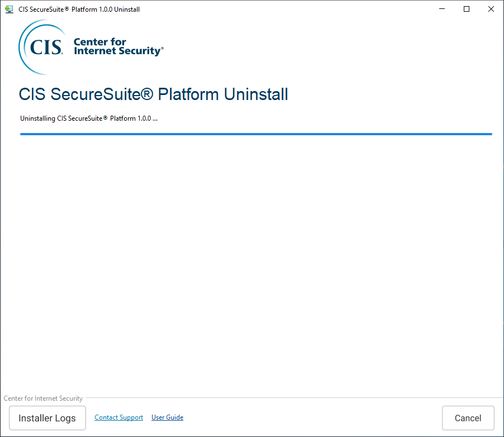Close the Uninstall window
Image resolution: width=504 pixels, height=437 pixels.
pos(491,9)
